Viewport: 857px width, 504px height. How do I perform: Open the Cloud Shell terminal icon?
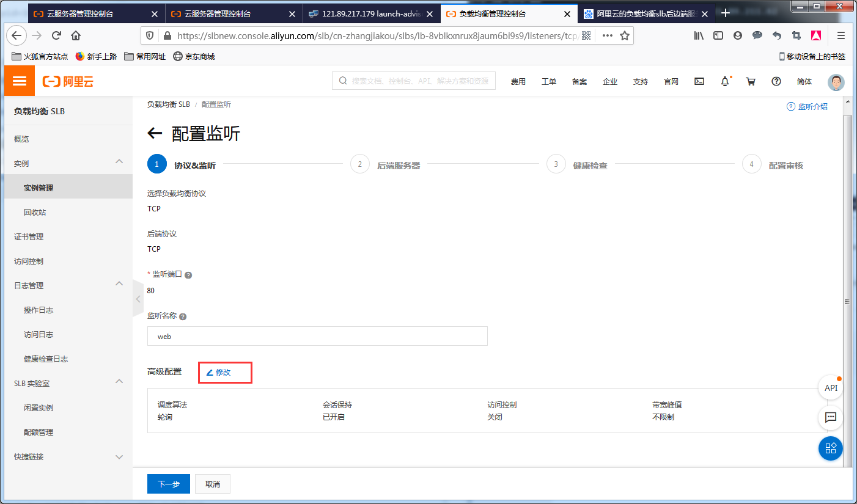coord(699,81)
